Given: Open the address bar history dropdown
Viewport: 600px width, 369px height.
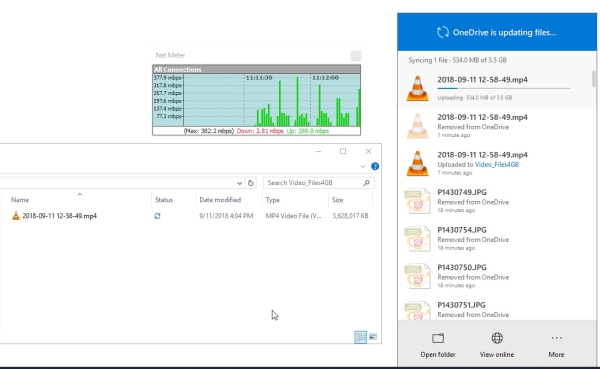Looking at the screenshot, I should 240,183.
